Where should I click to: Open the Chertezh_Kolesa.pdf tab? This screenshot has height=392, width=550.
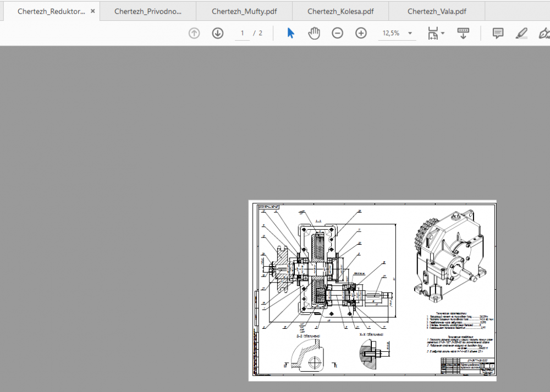click(x=340, y=11)
